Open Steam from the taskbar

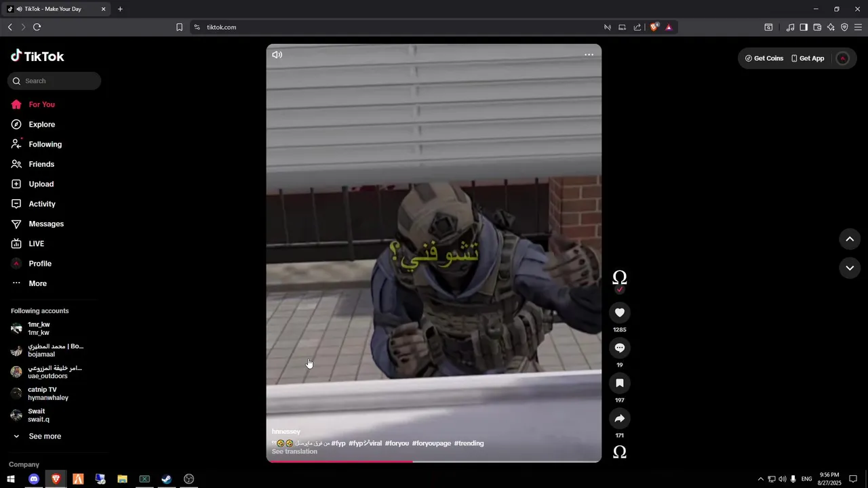[x=166, y=479]
